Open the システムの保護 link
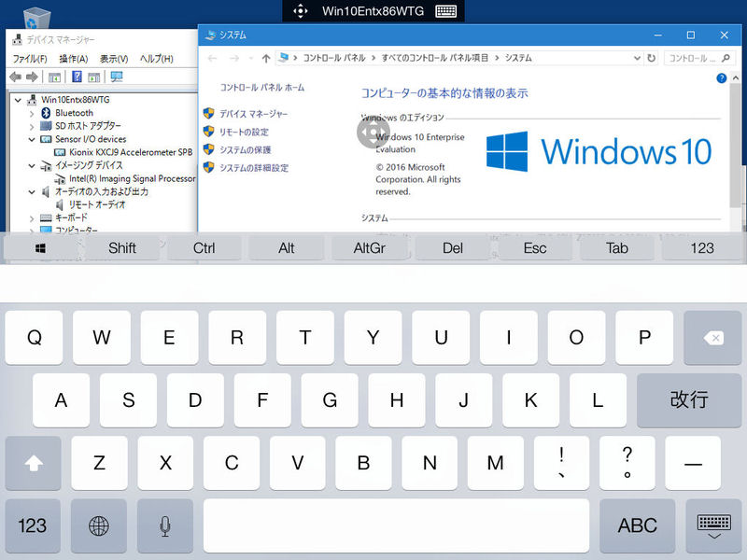The image size is (747, 560). [245, 150]
